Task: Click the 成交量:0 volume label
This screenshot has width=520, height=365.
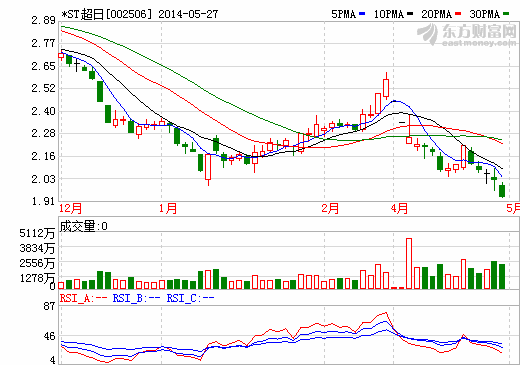Action: [83, 226]
